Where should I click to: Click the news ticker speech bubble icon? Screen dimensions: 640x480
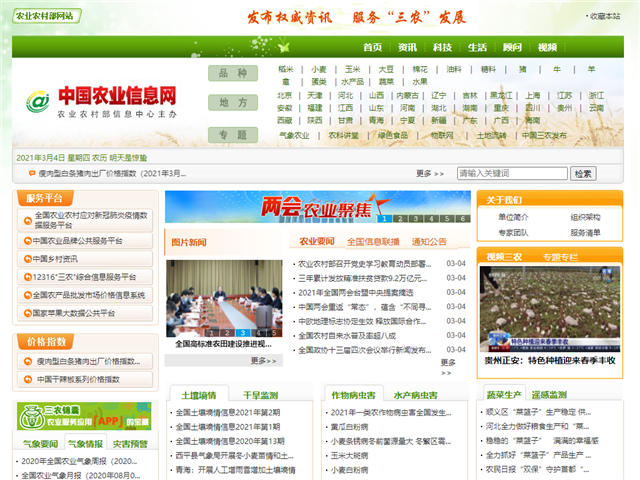click(32, 173)
